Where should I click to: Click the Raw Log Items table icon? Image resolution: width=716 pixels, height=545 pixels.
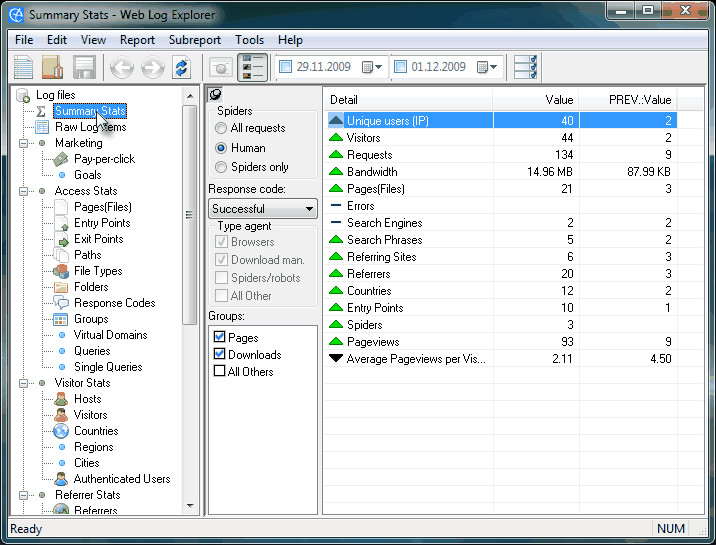coord(42,127)
